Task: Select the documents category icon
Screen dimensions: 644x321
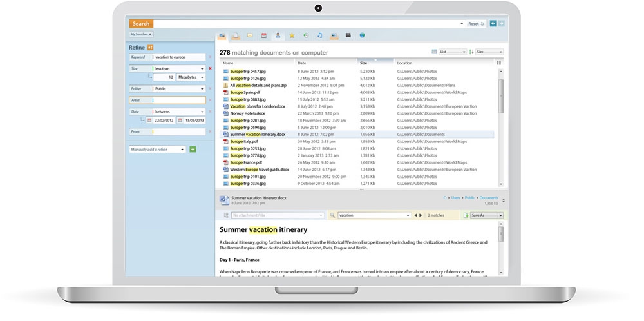Action: (235, 35)
